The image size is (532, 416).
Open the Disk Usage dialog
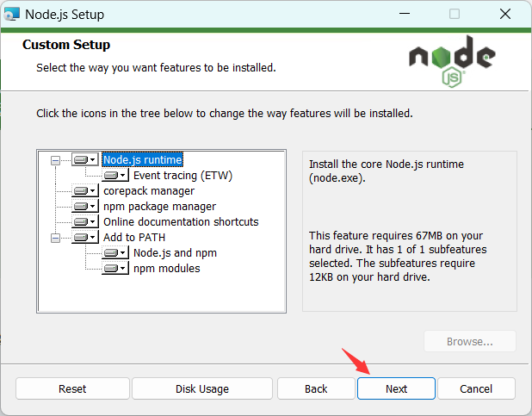(x=202, y=388)
